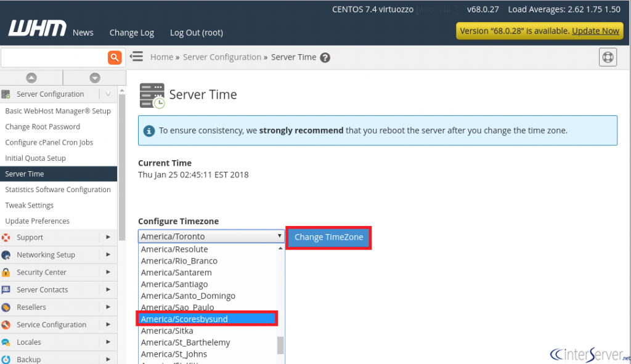Image resolution: width=631 pixels, height=364 pixels.
Task: Click the Security Center padlock icon
Action: pyautogui.click(x=6, y=272)
